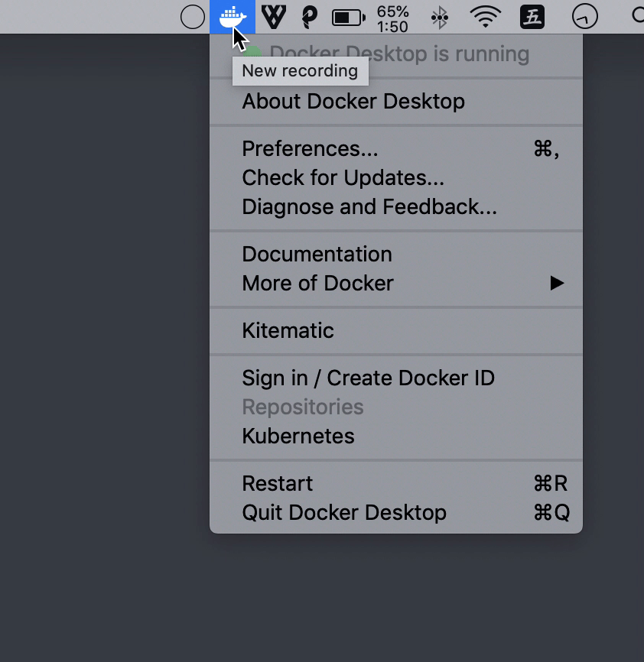
Task: Click the clock icon in menu bar
Action: pos(585,17)
